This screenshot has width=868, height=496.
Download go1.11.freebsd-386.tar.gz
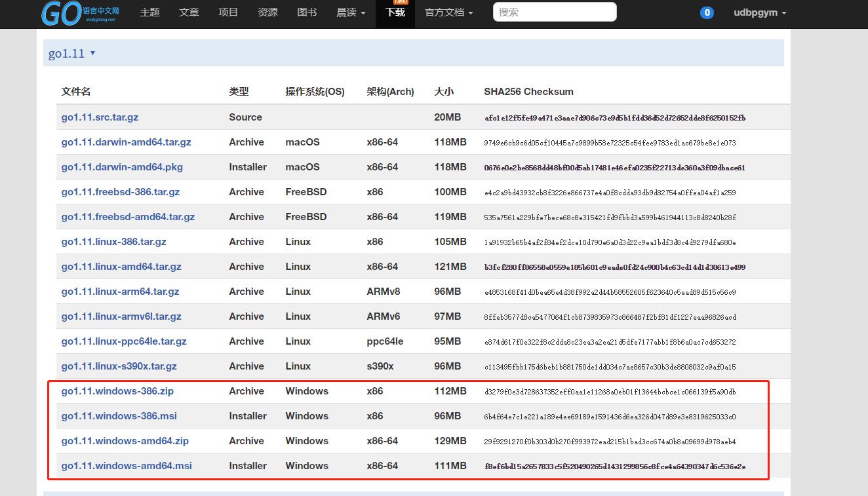tap(121, 192)
